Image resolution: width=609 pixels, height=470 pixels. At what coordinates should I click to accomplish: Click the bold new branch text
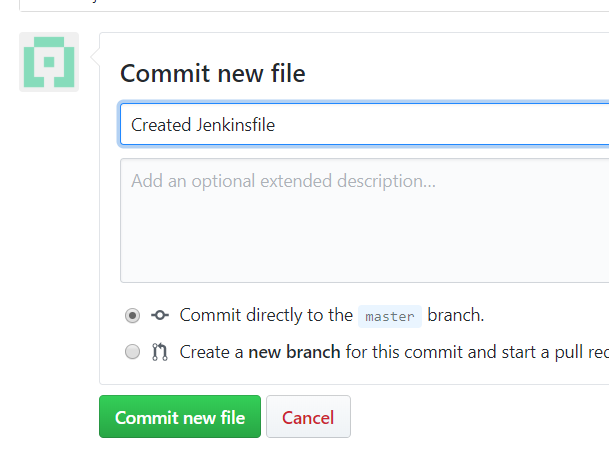294,352
